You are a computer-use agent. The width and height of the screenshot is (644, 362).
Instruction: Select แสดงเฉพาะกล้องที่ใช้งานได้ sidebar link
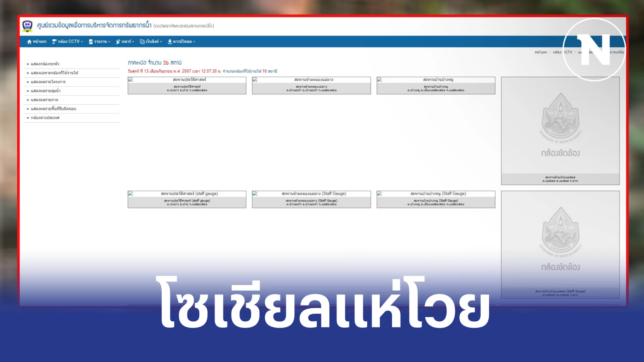pyautogui.click(x=54, y=73)
